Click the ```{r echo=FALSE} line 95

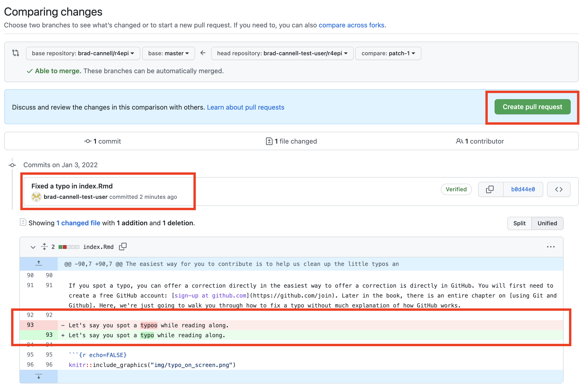(98, 355)
